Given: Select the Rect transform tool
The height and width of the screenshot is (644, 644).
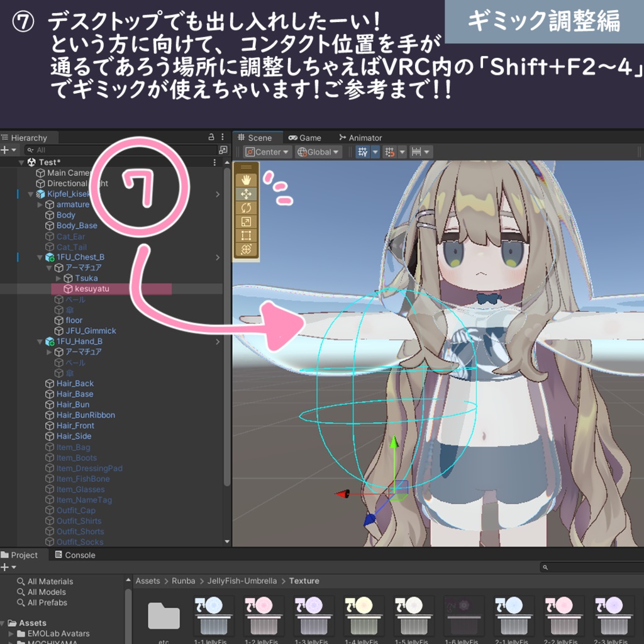Looking at the screenshot, I should pos(246,235).
